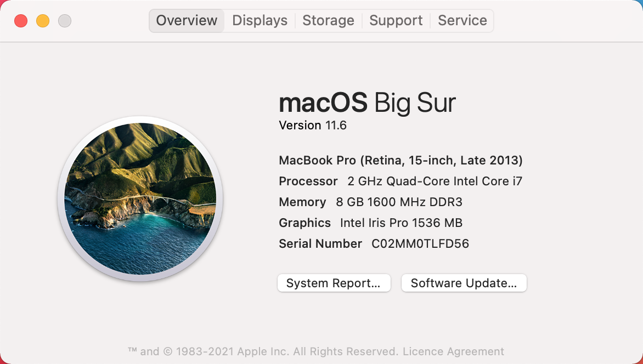Minimize window with the yellow button
This screenshot has height=364, width=643.
pyautogui.click(x=43, y=21)
